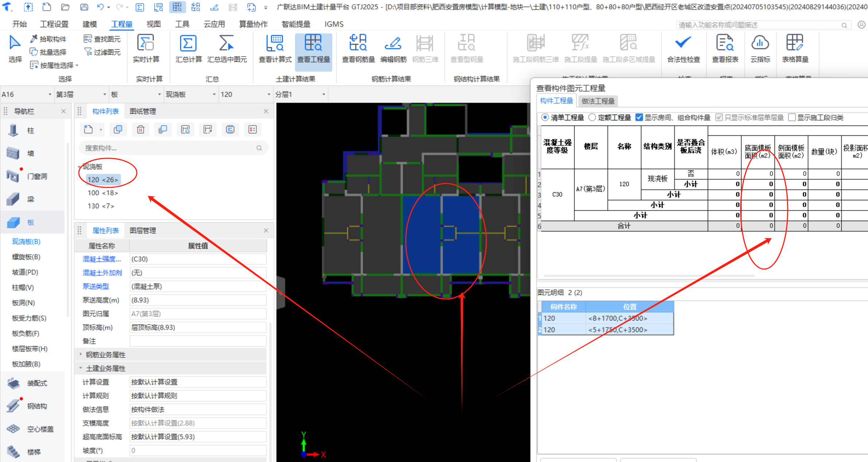
Task: Select 100 <18> slab in component list
Action: click(103, 193)
